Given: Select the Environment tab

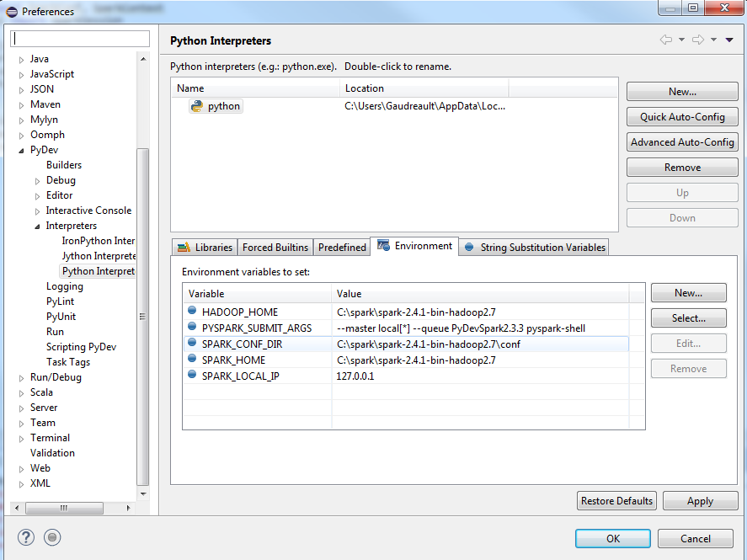Looking at the screenshot, I should pos(414,246).
